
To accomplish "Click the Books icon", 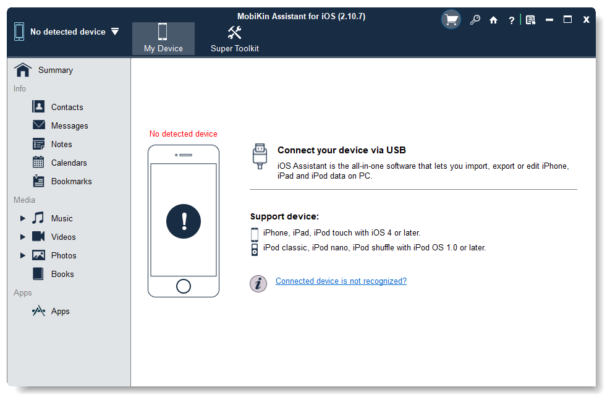I will (38, 274).
